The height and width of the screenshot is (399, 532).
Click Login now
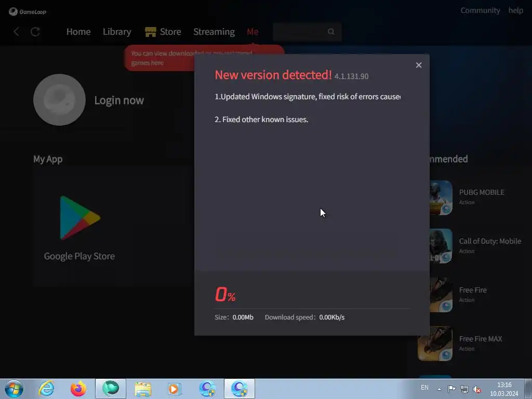[119, 100]
